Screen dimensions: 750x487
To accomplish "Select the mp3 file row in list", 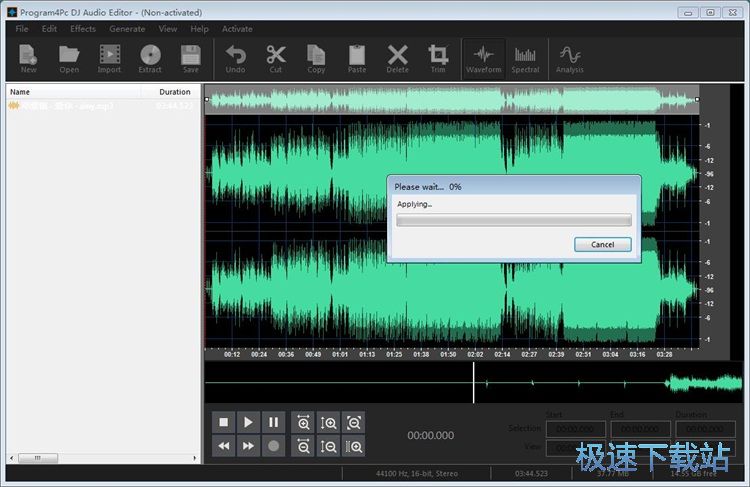I will tap(103, 106).
